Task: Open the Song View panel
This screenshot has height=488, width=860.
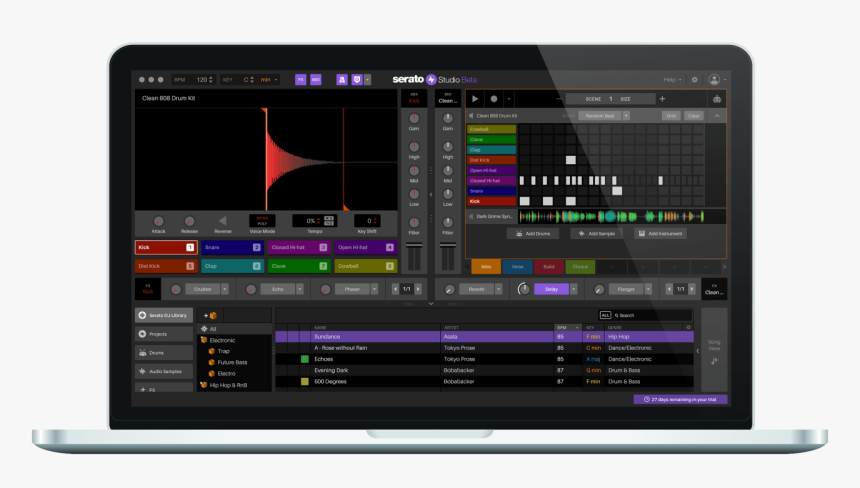Action: 714,351
